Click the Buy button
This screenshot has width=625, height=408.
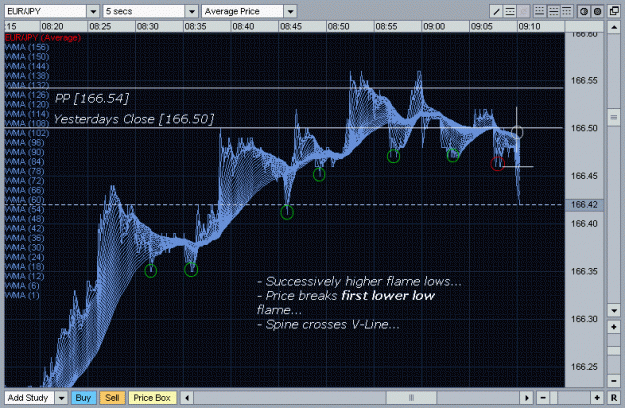(83, 398)
